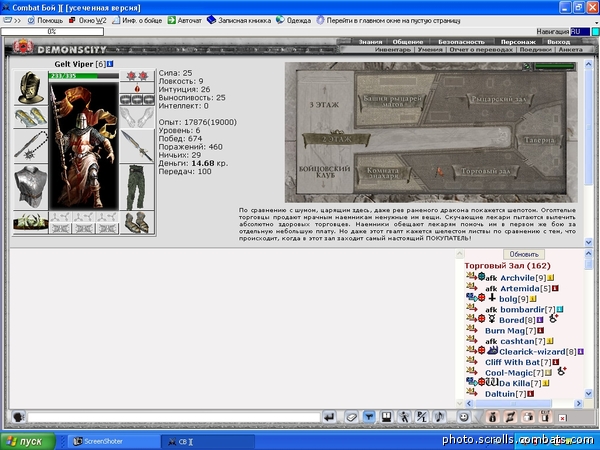Open the Инвентарь submenu item
Screen dimensions: 600x450
(x=393, y=50)
